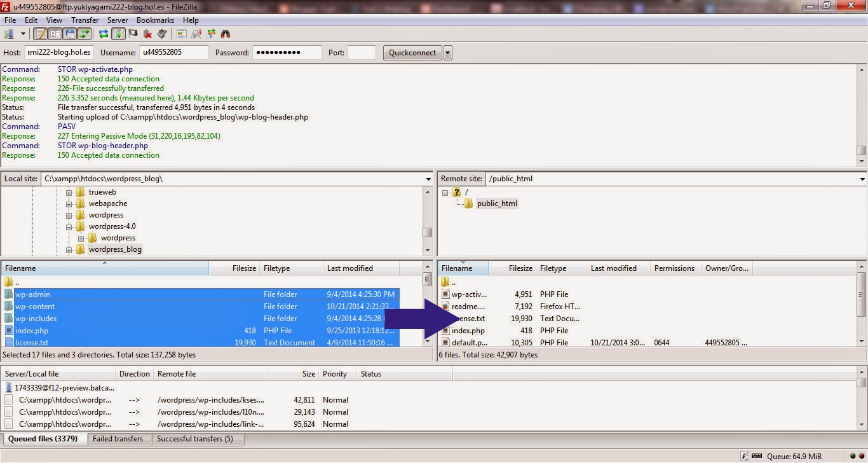This screenshot has width=868, height=463.
Task: Open the Site Manager icon
Action: click(x=9, y=34)
